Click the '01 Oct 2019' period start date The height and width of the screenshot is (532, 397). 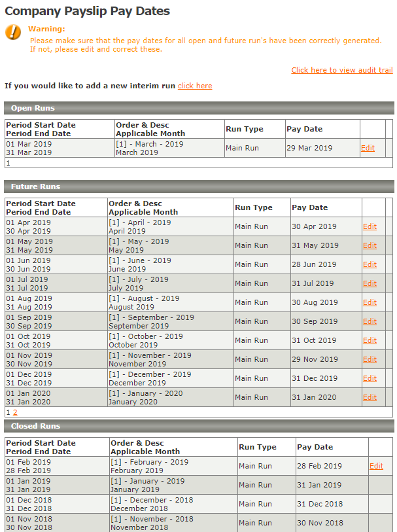28,336
